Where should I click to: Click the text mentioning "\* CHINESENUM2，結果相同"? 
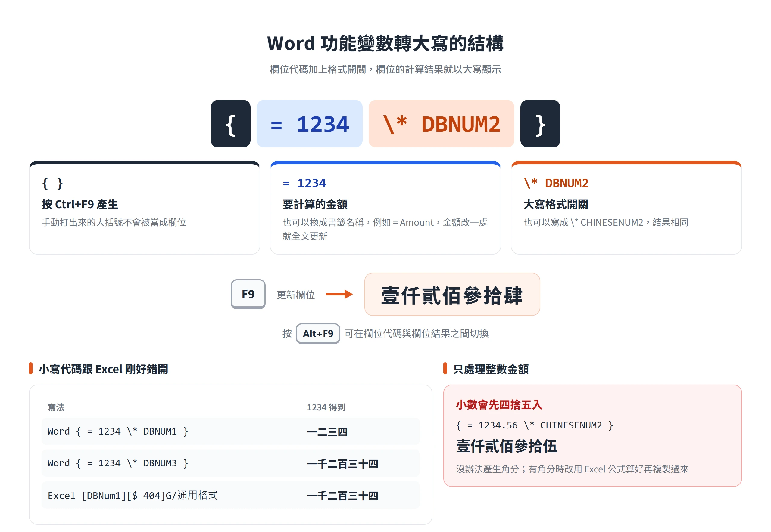(x=606, y=222)
